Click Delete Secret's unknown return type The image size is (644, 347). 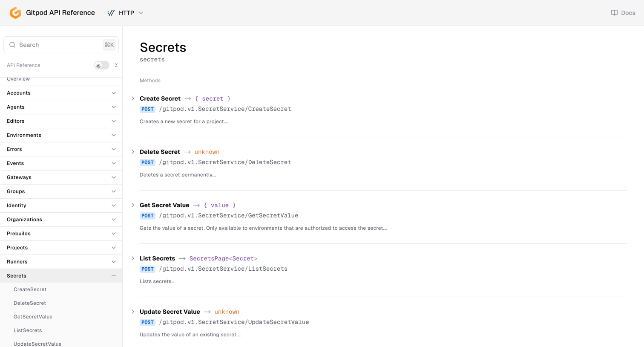coord(207,152)
